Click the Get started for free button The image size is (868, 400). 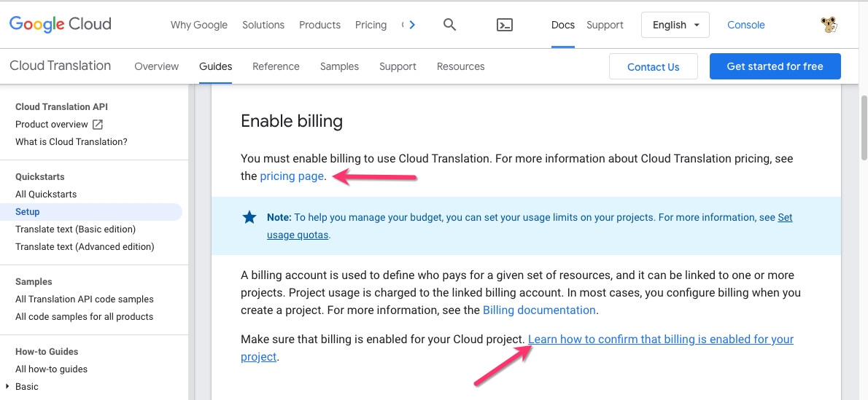775,66
